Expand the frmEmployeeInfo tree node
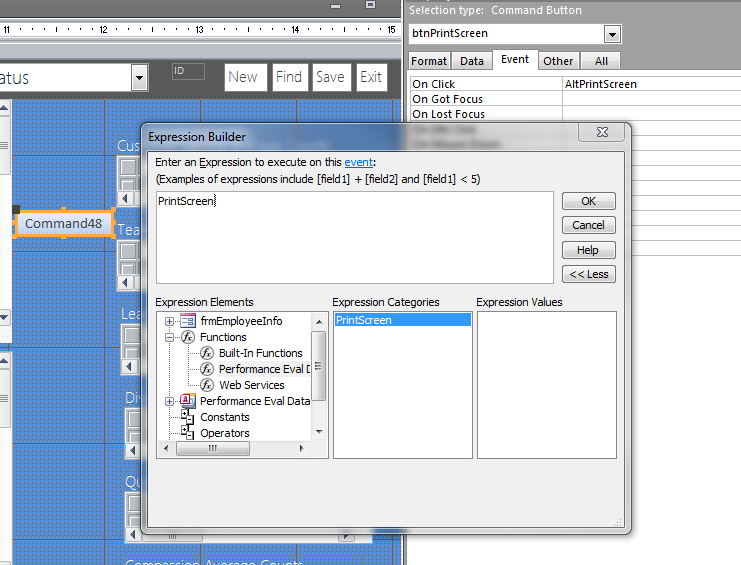 pos(169,321)
